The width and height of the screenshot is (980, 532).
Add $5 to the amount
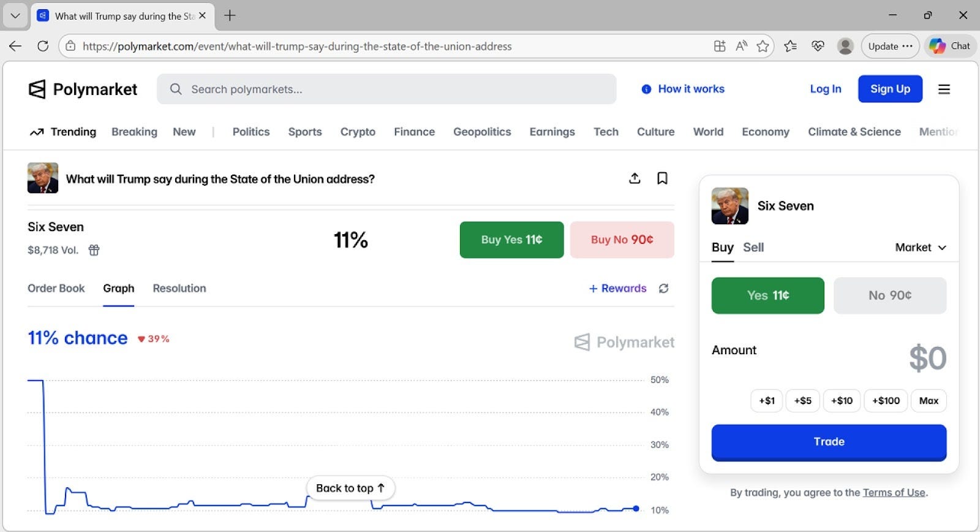(803, 401)
